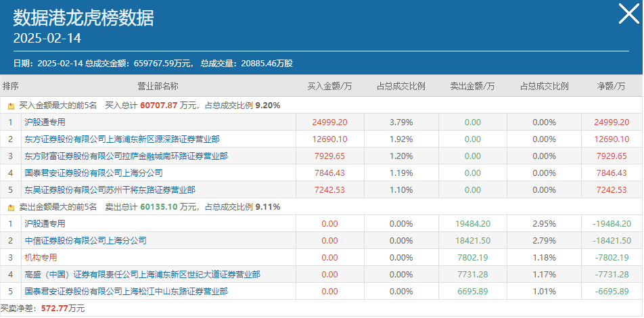Screen dimensions: 644x318
Task: Select the 1.92% buy ratio cell
Action: click(401, 139)
